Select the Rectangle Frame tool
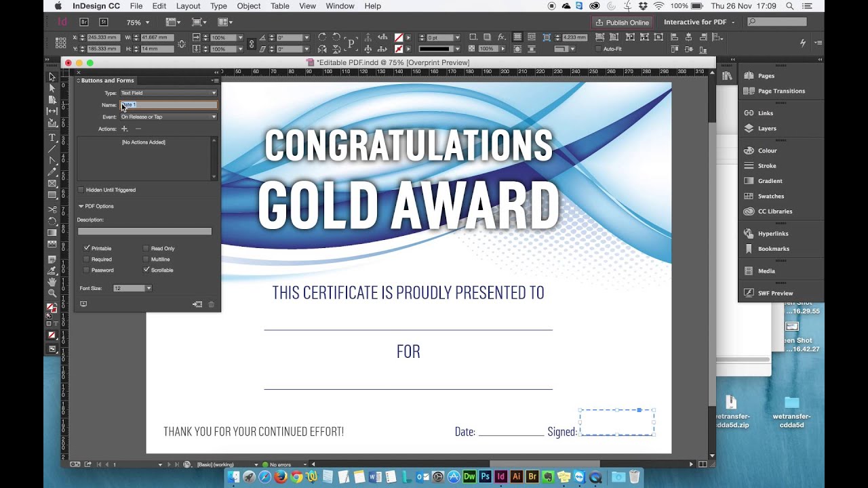Screen dimensions: 868x488 [52, 184]
